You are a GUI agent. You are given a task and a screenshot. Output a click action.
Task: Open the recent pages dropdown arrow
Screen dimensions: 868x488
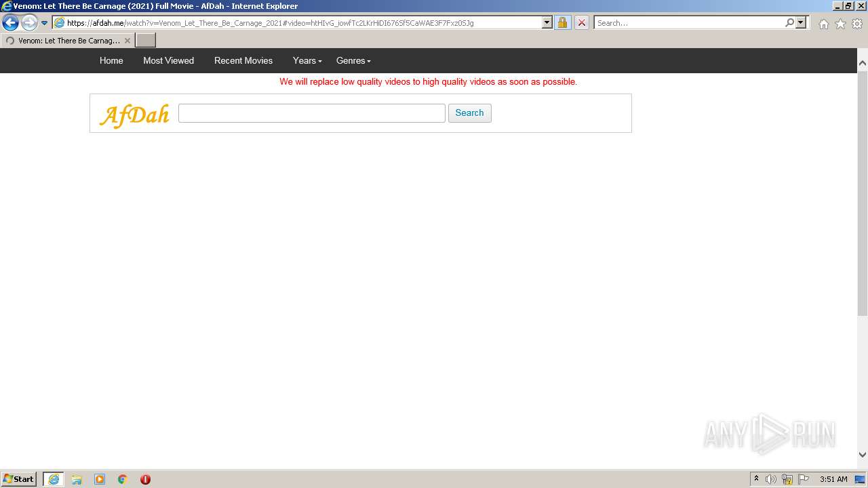click(45, 23)
